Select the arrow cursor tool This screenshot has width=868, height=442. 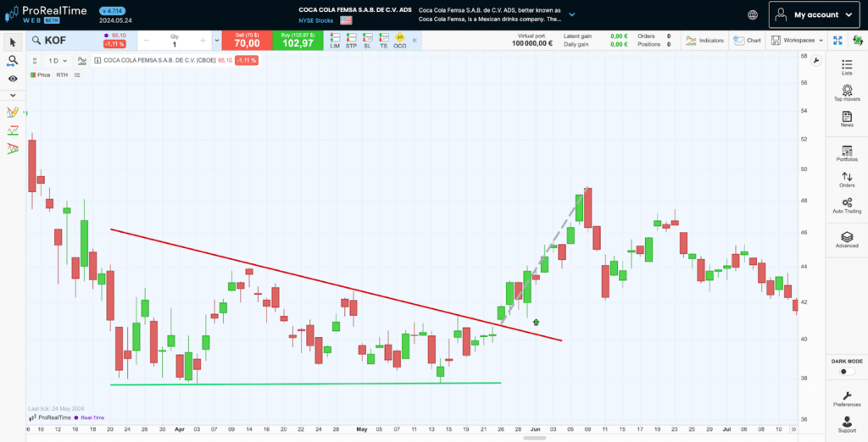(x=13, y=42)
